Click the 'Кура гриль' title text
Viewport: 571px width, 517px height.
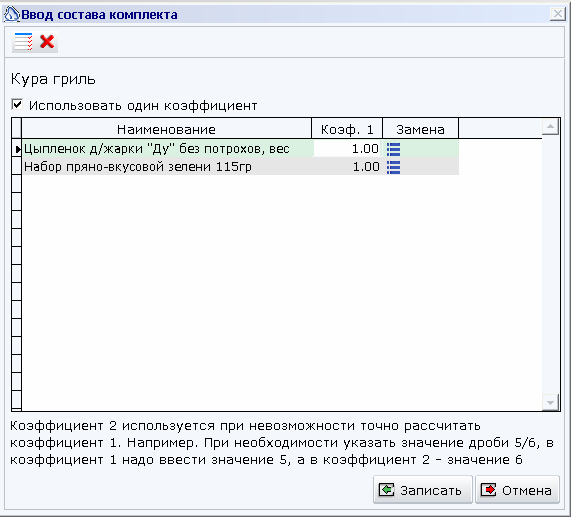point(53,79)
